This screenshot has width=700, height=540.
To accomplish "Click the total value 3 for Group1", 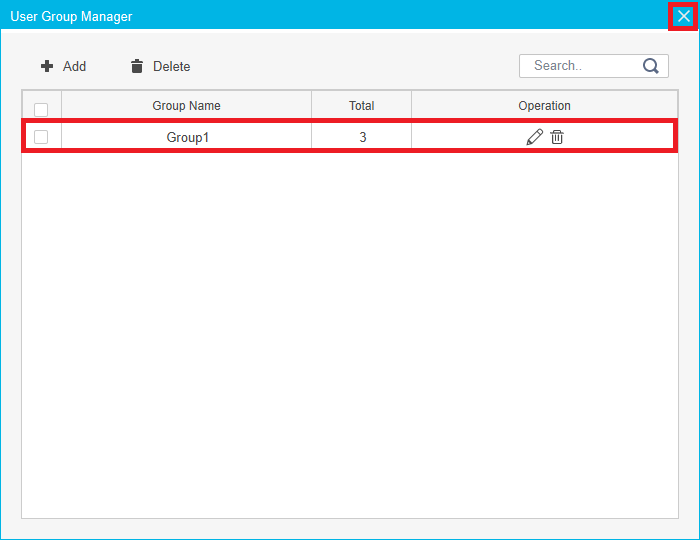I will pyautogui.click(x=362, y=137).
